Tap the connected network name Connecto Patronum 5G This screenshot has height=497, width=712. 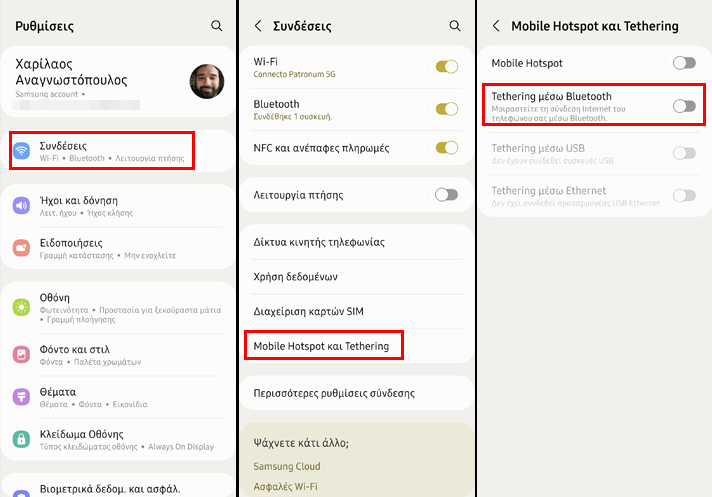coord(294,74)
